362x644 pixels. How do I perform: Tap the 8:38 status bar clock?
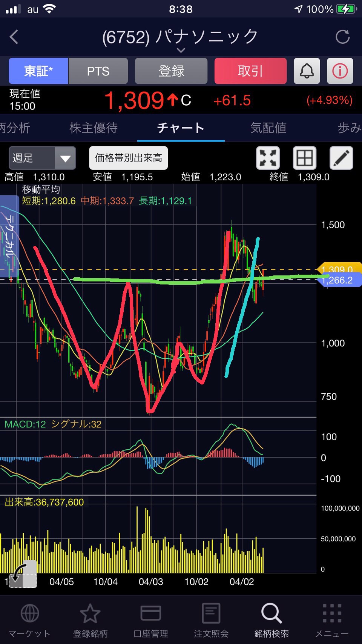181,9
